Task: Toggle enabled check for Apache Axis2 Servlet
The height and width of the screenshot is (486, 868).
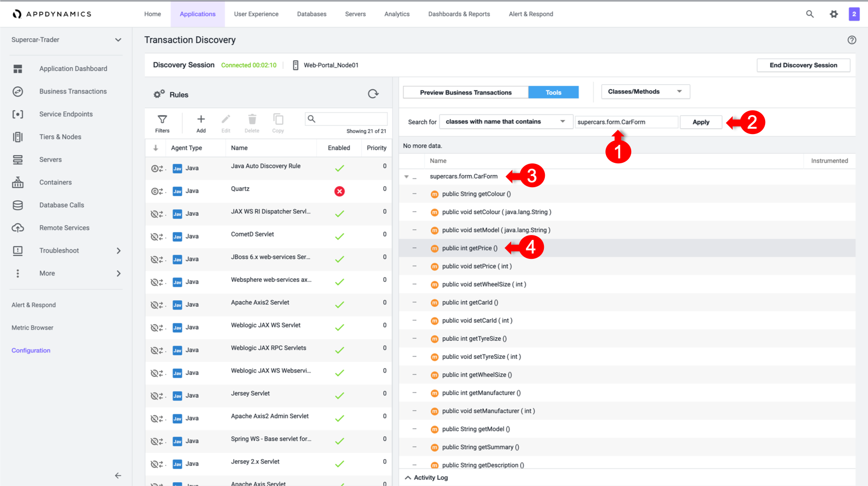Action: click(x=340, y=305)
